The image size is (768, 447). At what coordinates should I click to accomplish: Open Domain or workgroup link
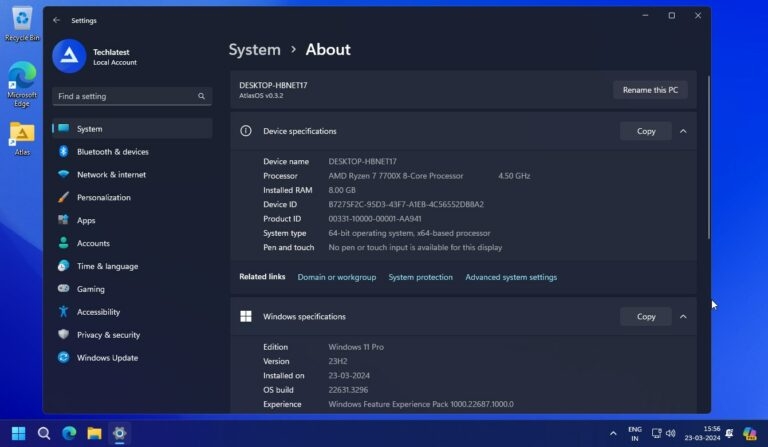click(x=336, y=277)
